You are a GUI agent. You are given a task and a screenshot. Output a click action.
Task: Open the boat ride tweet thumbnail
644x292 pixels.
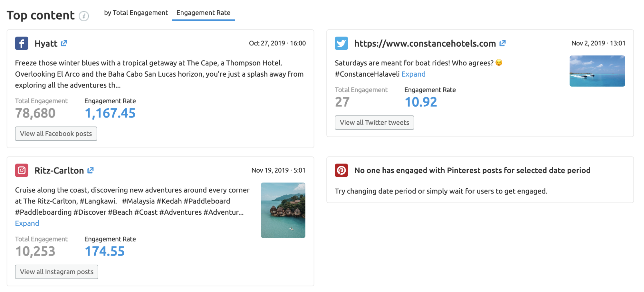597,71
